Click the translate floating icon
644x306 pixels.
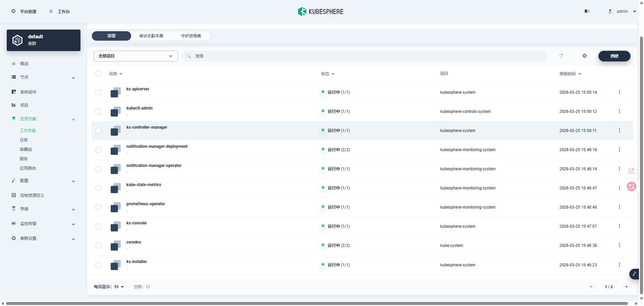(x=632, y=186)
